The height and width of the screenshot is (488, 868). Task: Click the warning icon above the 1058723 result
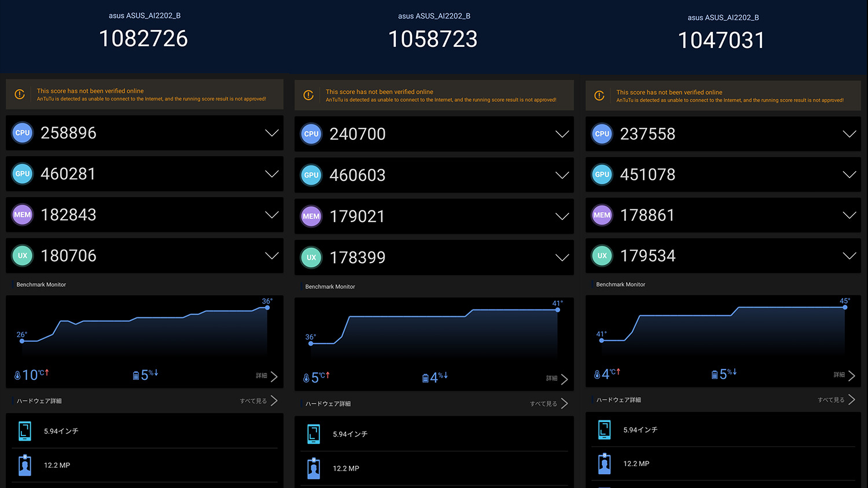[308, 95]
